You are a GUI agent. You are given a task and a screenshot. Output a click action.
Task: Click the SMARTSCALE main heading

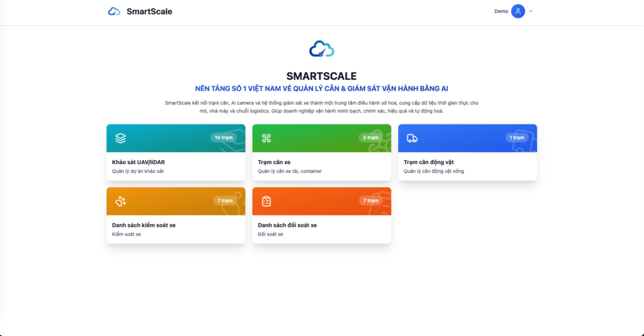point(321,76)
